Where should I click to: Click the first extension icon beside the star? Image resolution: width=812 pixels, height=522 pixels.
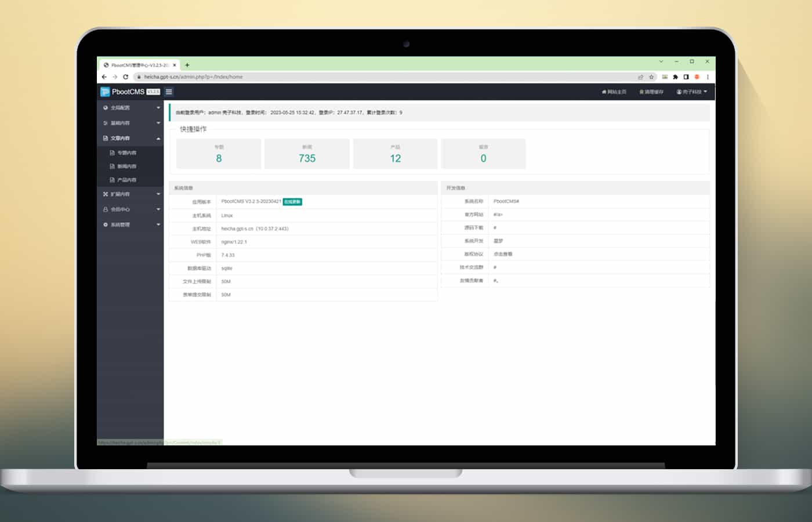(x=665, y=77)
